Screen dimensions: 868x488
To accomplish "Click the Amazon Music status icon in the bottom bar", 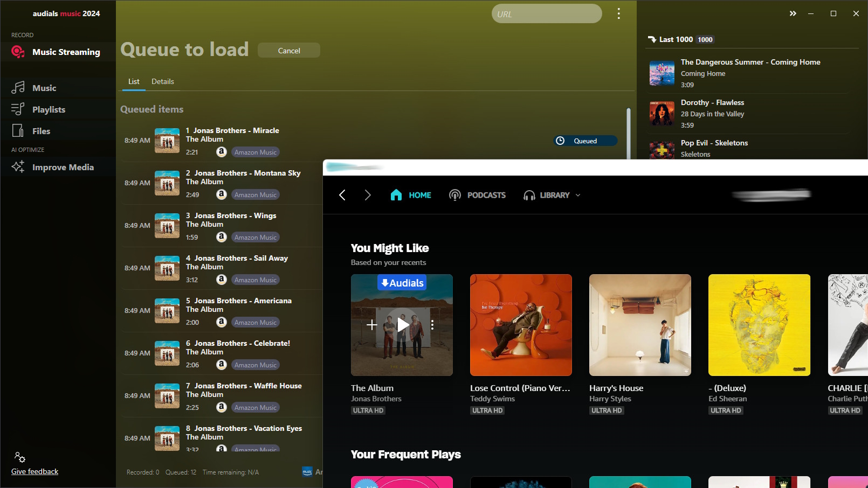I will tap(307, 472).
